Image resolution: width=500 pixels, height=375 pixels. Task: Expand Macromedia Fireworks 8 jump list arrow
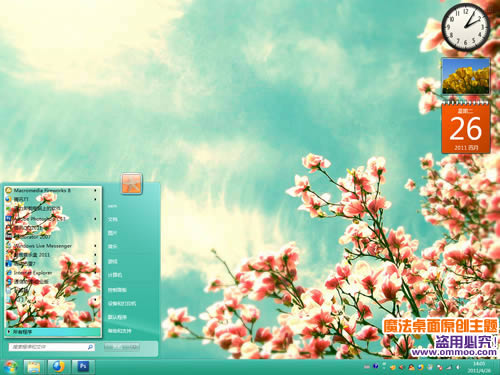[95, 190]
